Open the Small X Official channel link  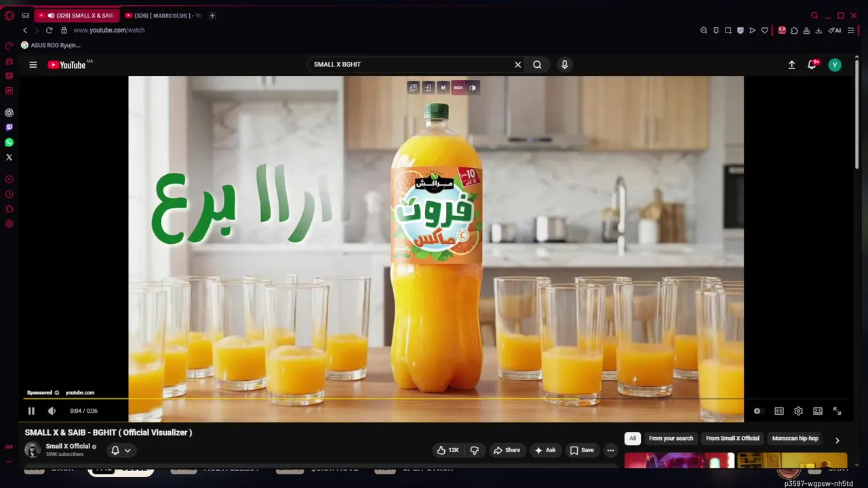(68, 446)
